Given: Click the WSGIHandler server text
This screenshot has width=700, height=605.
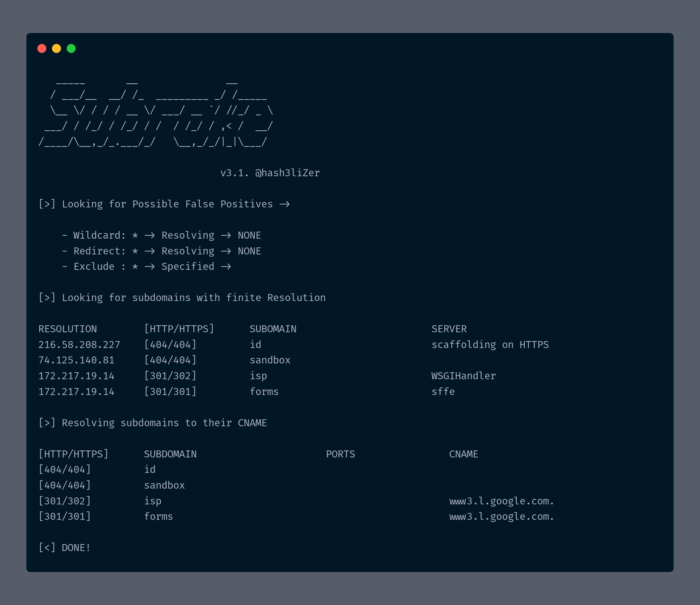Looking at the screenshot, I should 463,376.
